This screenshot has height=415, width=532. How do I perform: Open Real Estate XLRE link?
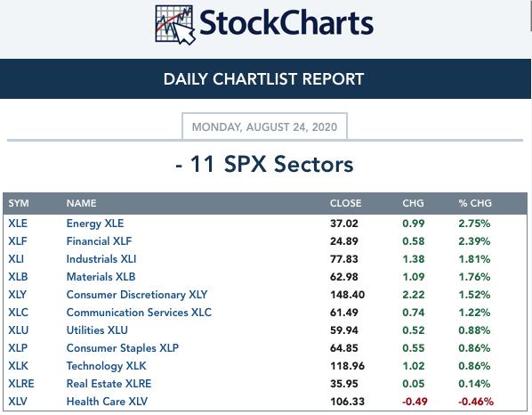click(x=109, y=384)
